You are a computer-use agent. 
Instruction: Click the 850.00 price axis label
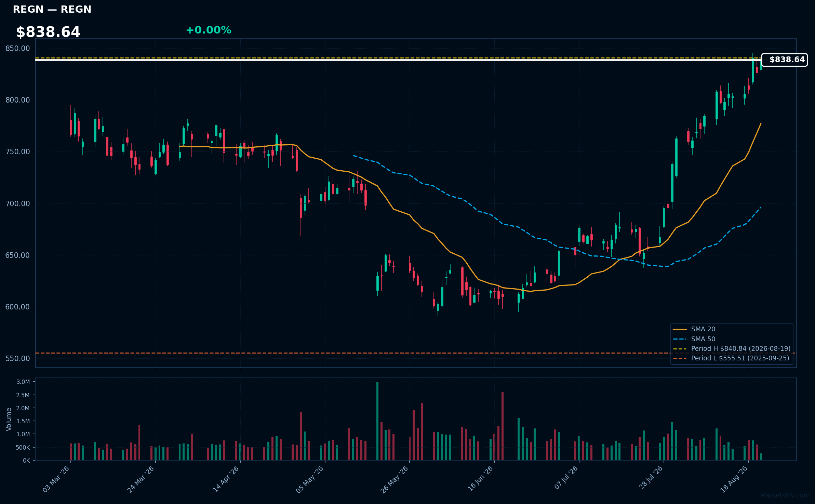pyautogui.click(x=18, y=49)
